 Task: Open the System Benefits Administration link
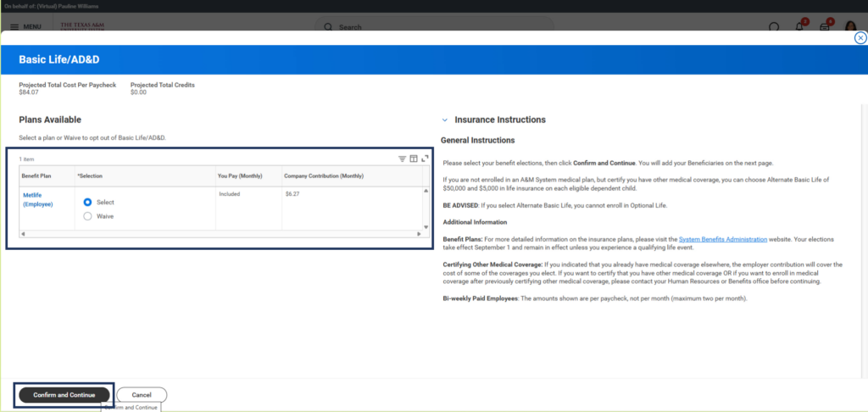point(723,239)
